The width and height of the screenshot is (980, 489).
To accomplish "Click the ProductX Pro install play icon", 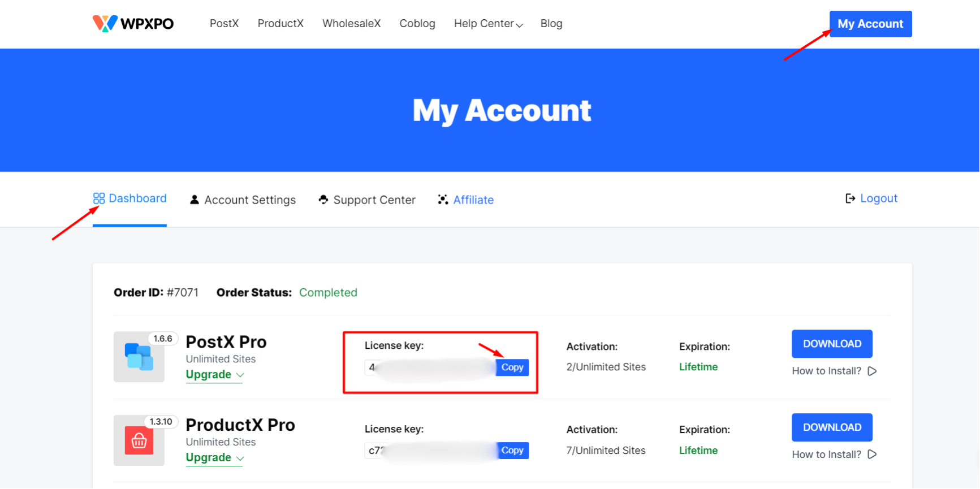I will coord(872,455).
